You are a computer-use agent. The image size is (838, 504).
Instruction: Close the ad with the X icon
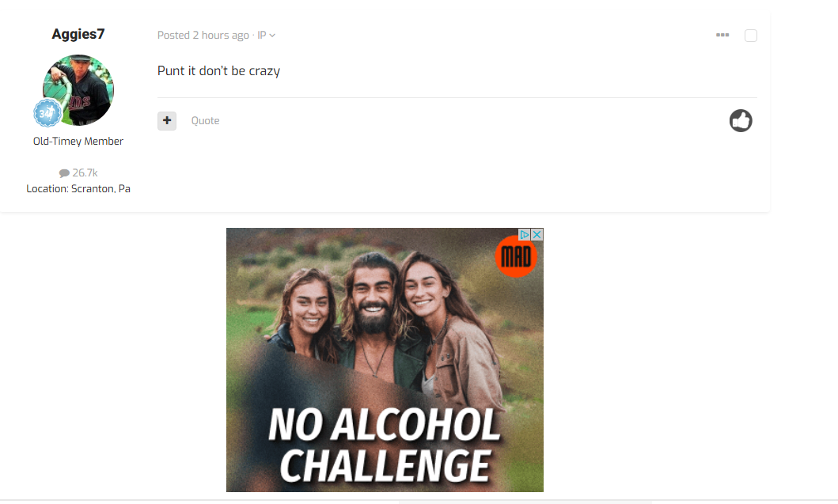pyautogui.click(x=537, y=234)
